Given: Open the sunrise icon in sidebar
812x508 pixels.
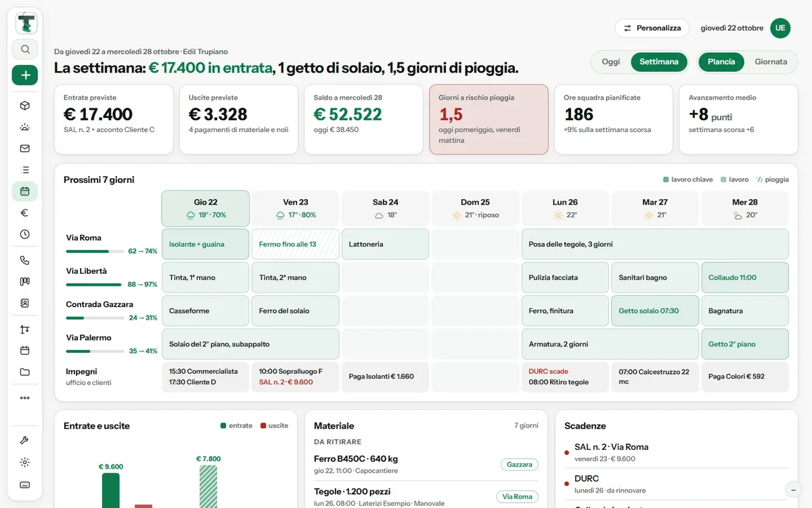Looking at the screenshot, I should coord(25,127).
